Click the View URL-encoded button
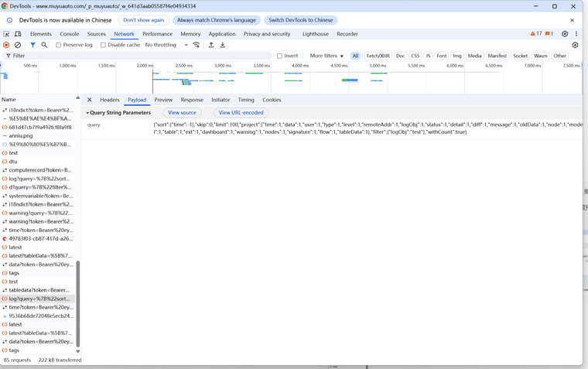This screenshot has height=369, width=588. coord(241,112)
